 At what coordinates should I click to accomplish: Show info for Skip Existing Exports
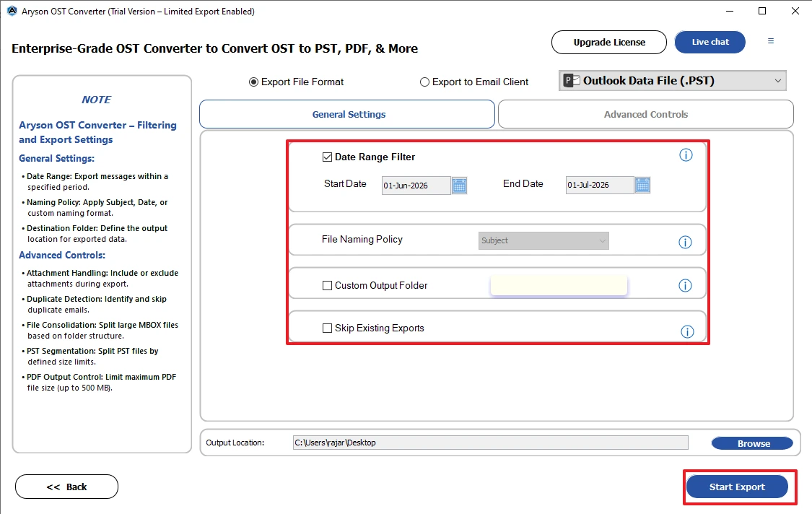click(x=687, y=331)
